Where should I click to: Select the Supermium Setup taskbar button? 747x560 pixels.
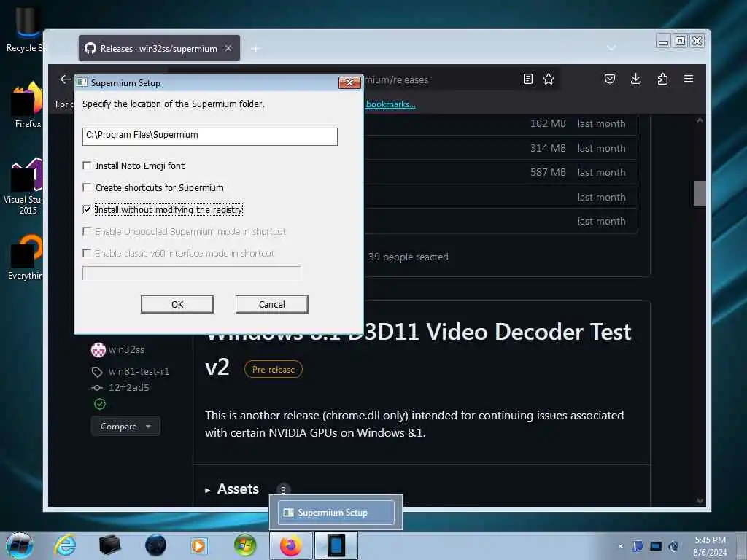pyautogui.click(x=336, y=545)
